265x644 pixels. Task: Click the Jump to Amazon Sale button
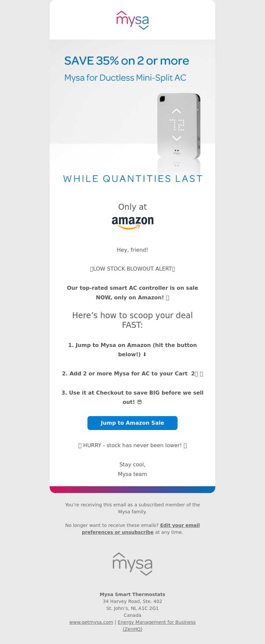132,423
